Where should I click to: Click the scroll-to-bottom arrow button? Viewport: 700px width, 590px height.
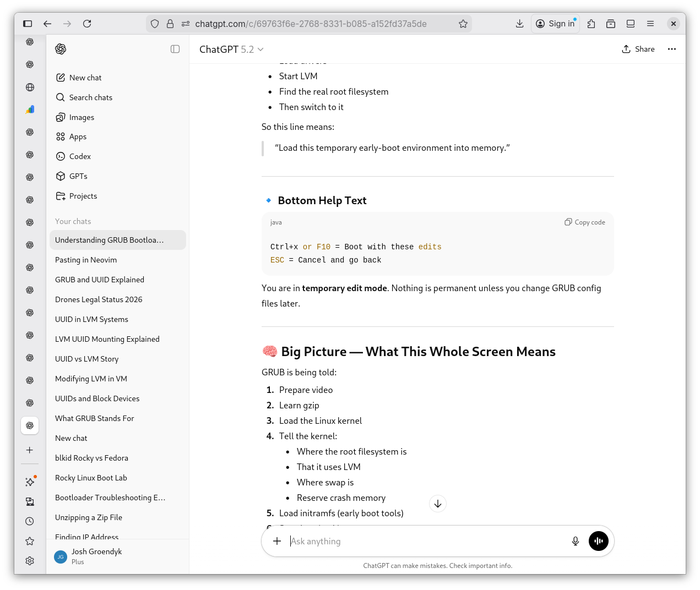tap(438, 504)
